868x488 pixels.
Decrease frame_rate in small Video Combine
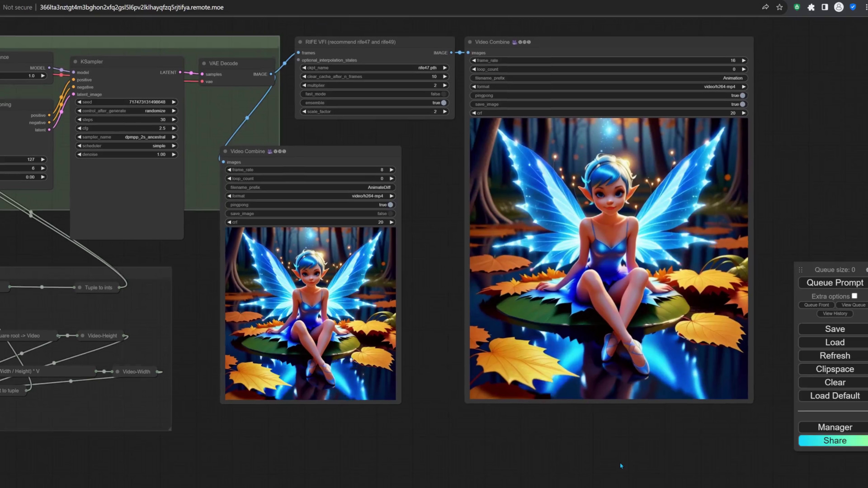229,170
